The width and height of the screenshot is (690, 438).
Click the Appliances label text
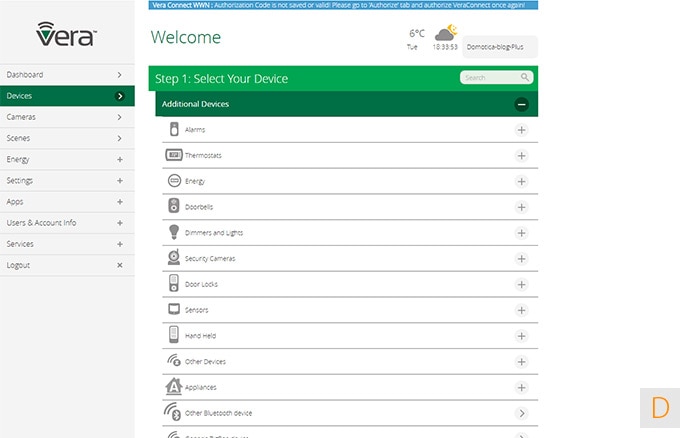(x=201, y=387)
